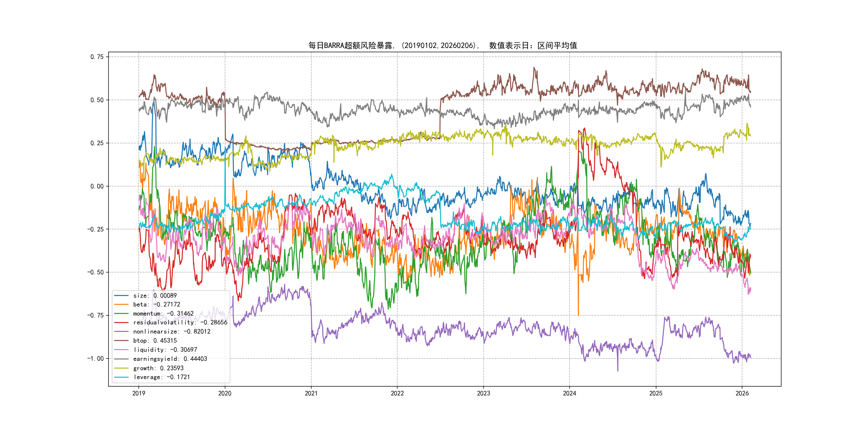Click the momentum legend green line swatch
This screenshot has height=434, width=868.
coord(121,314)
